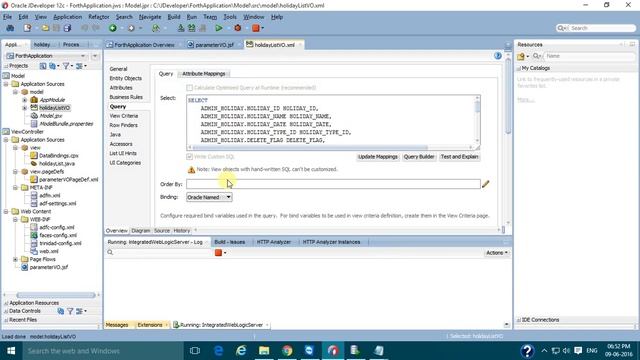Screen dimensions: 640x360
Task: Expand the IDE Connections section
Action: (519, 320)
